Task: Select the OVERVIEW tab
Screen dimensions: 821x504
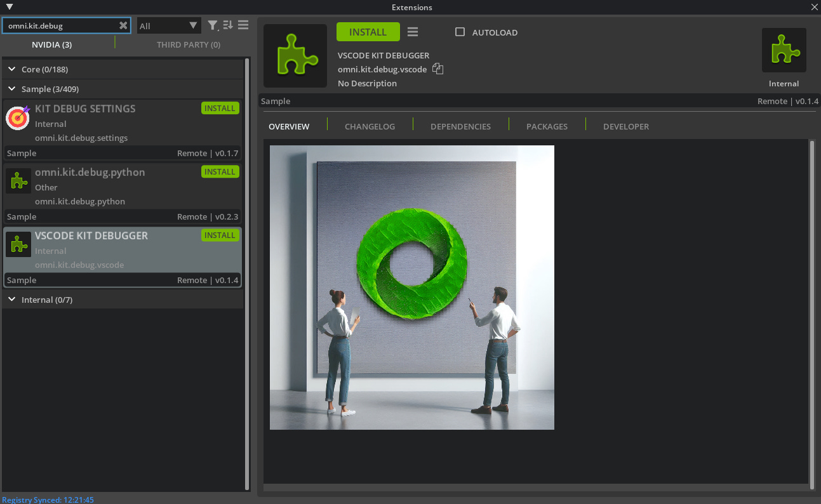Action: (289, 126)
